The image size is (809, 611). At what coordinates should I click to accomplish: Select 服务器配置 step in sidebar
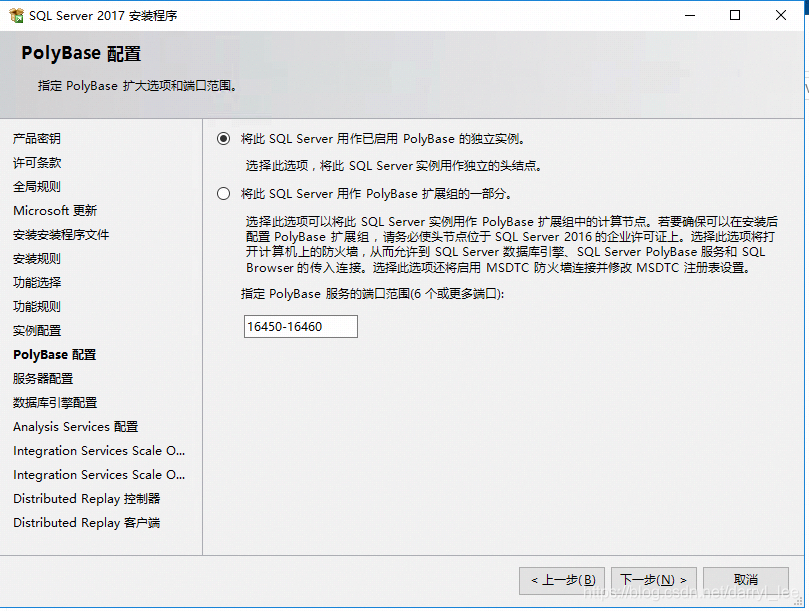tap(43, 379)
